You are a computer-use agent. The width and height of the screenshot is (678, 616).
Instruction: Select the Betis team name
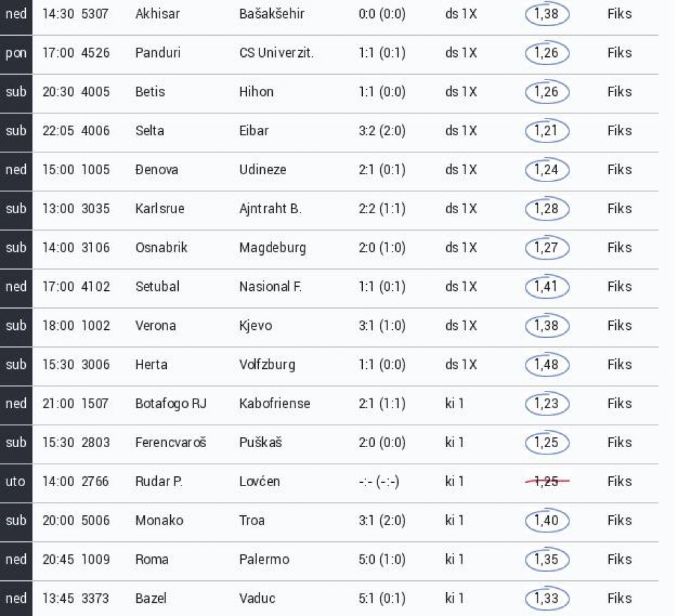(x=150, y=91)
